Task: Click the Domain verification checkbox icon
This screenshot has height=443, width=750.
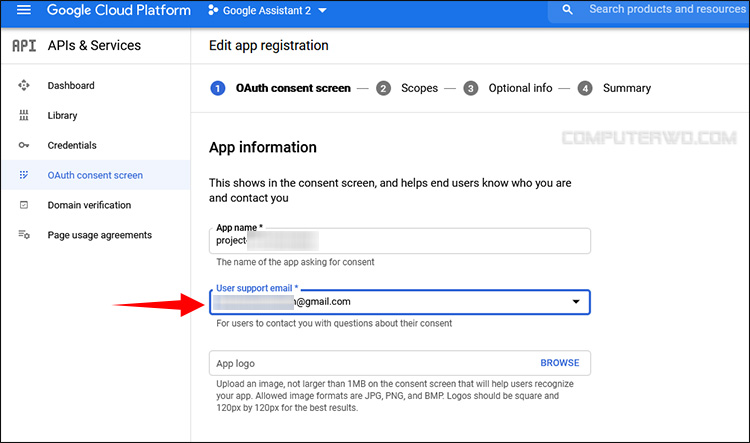Action: pyautogui.click(x=23, y=205)
